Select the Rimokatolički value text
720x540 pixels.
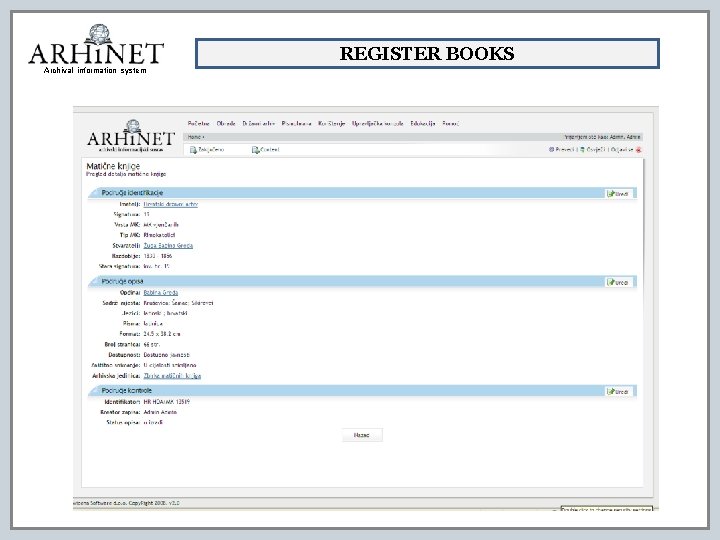pos(159,235)
